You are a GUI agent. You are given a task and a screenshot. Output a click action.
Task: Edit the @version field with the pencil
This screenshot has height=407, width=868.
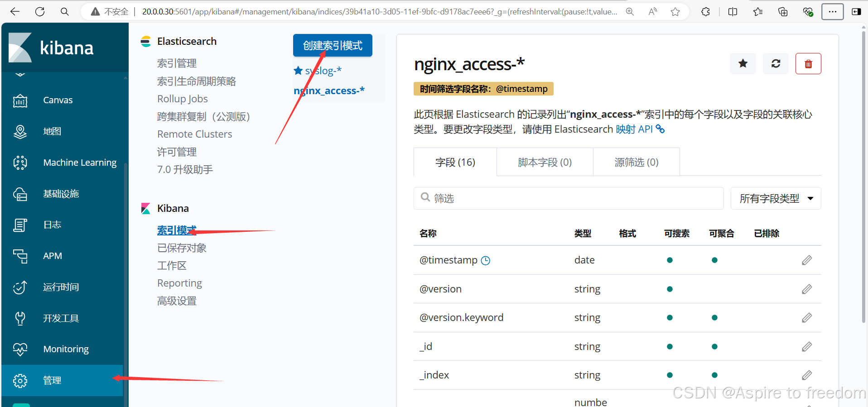(807, 289)
